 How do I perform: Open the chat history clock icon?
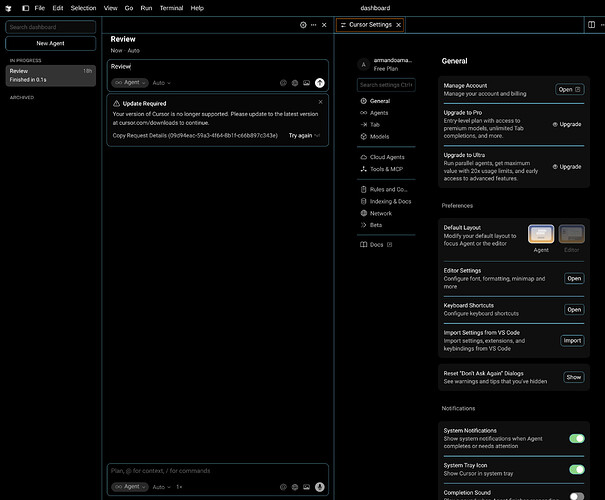coord(303,25)
